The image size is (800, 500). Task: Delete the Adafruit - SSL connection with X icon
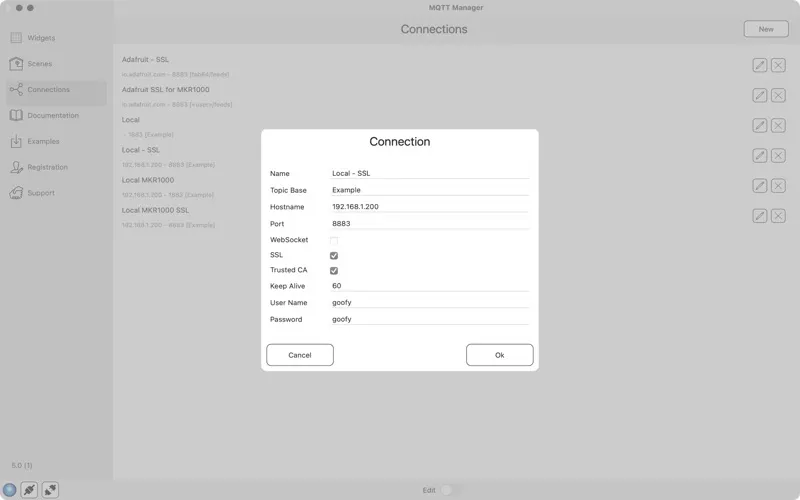point(778,65)
